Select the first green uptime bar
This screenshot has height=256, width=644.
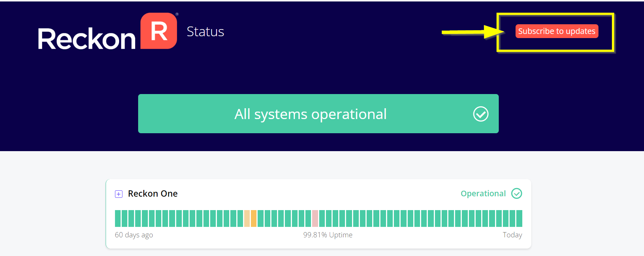pos(118,218)
